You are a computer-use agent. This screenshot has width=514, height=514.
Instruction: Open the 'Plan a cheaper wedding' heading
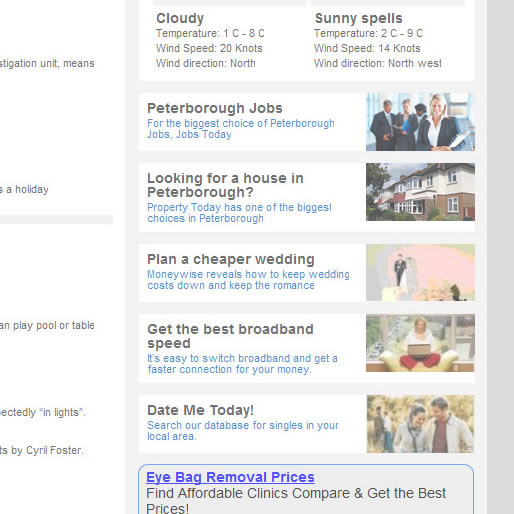pyautogui.click(x=231, y=259)
